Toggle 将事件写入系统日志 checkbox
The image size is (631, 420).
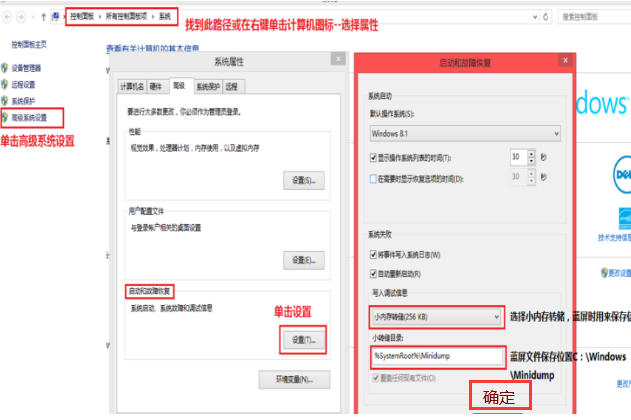pos(373,255)
